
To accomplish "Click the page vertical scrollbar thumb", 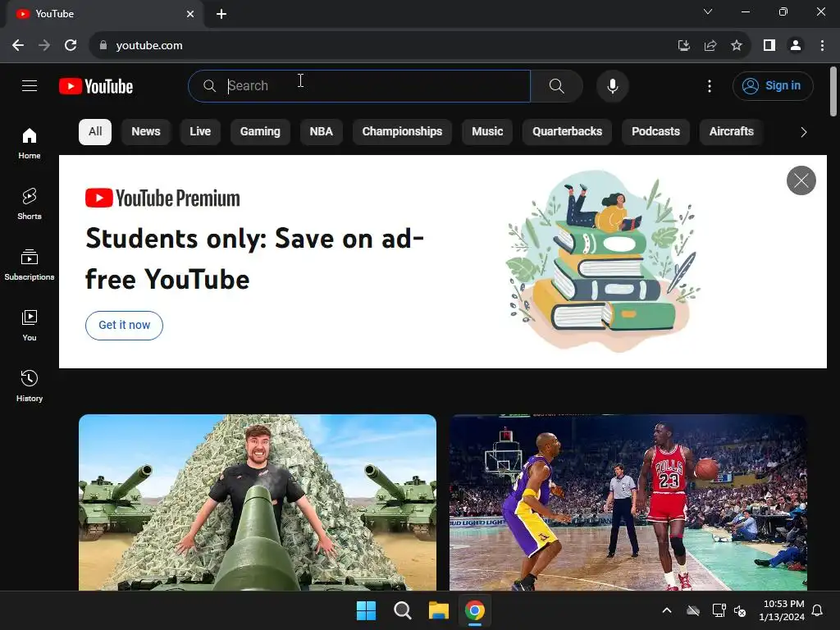I will (x=833, y=91).
